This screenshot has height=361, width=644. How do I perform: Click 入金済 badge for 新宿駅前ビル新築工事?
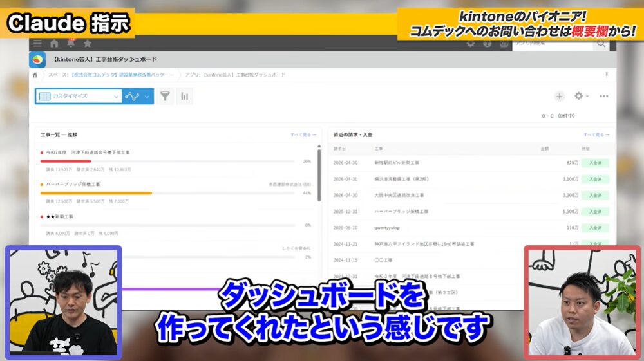(x=595, y=163)
